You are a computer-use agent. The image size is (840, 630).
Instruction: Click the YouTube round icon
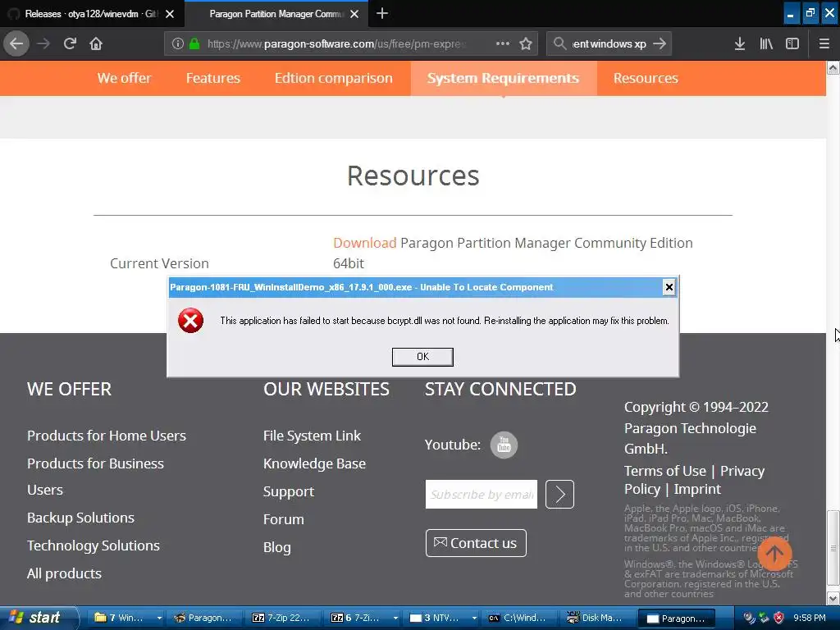tap(504, 445)
